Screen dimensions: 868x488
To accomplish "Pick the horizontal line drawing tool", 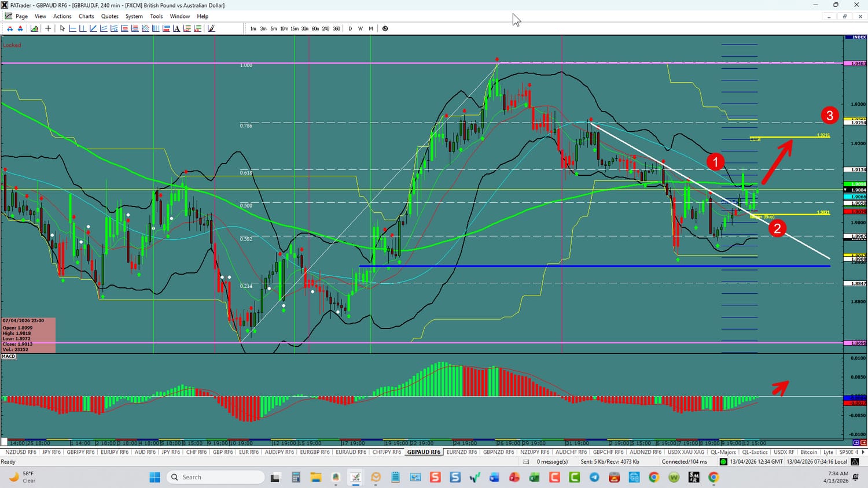I will (72, 28).
